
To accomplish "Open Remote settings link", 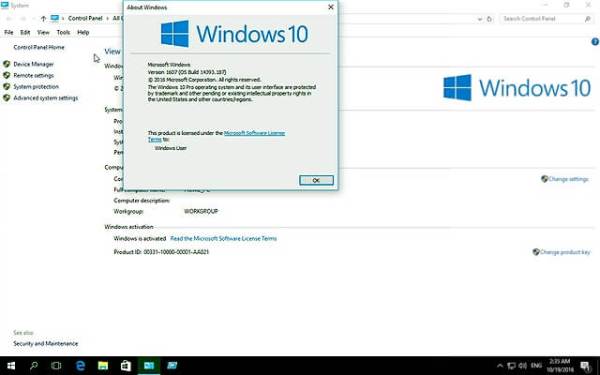I will [34, 75].
